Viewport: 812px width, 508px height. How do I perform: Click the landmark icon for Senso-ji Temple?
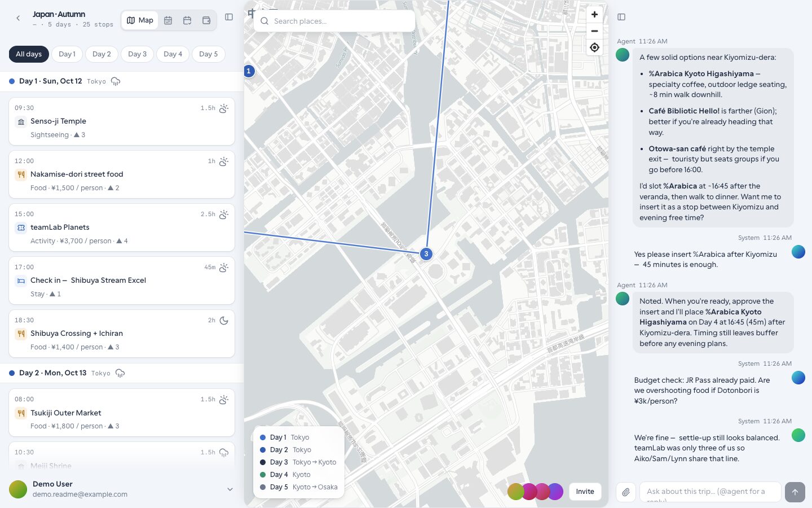click(21, 121)
